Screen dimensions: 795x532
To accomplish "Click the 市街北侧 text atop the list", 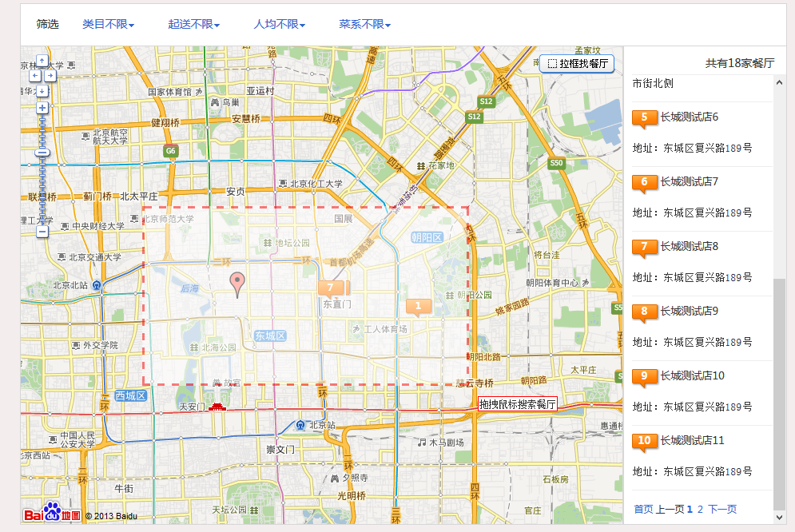I will point(653,84).
